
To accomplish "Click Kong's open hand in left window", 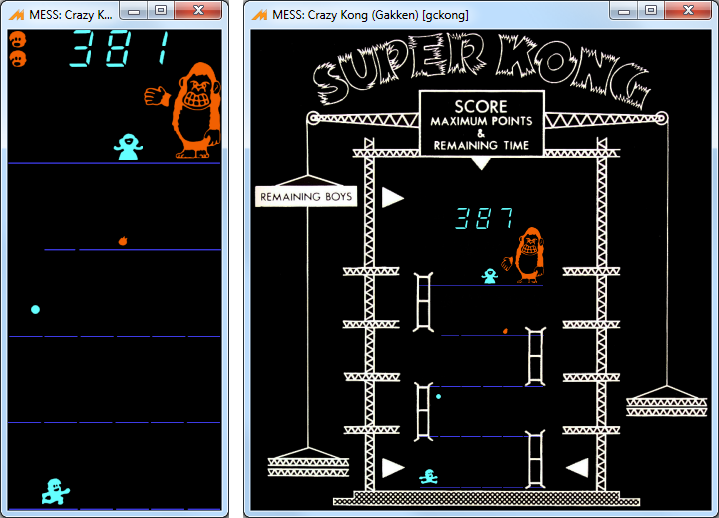I will 157,96.
